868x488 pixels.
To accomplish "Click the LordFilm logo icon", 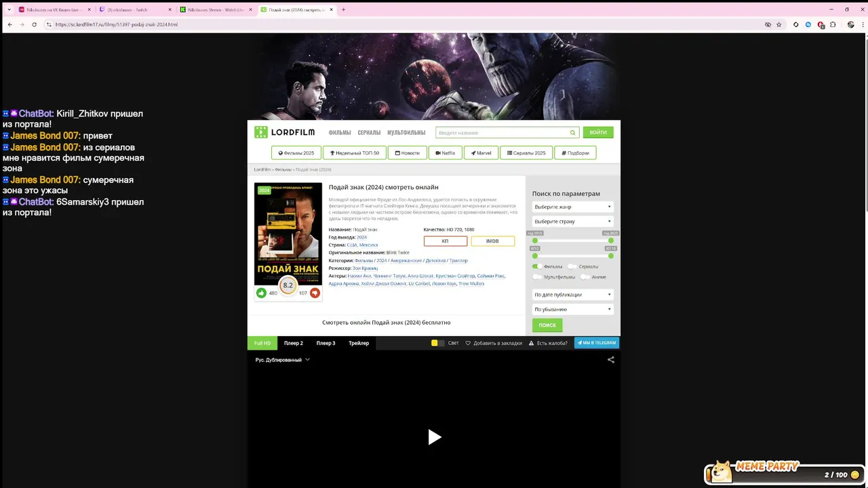I will [x=261, y=132].
